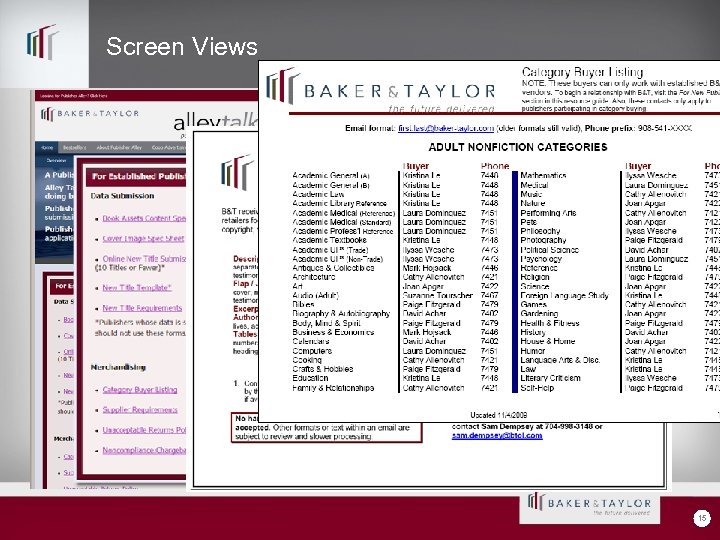This screenshot has width=720, height=540.
Task: Click the Baker & Taylor logo in slide header
Action: coord(43,42)
